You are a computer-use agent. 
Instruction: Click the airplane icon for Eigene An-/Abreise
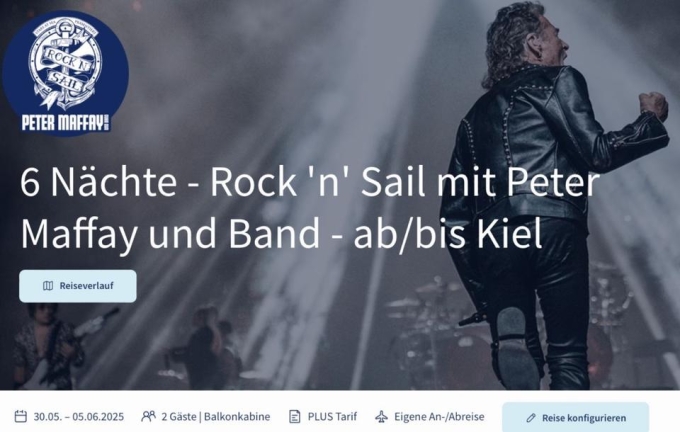[382, 416]
